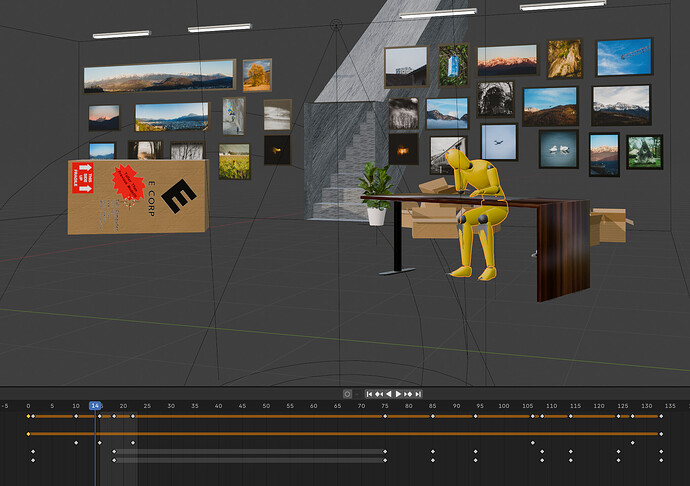This screenshot has height=486, width=690.
Task: Select the leftmost ceiling light fixture
Action: [121, 34]
